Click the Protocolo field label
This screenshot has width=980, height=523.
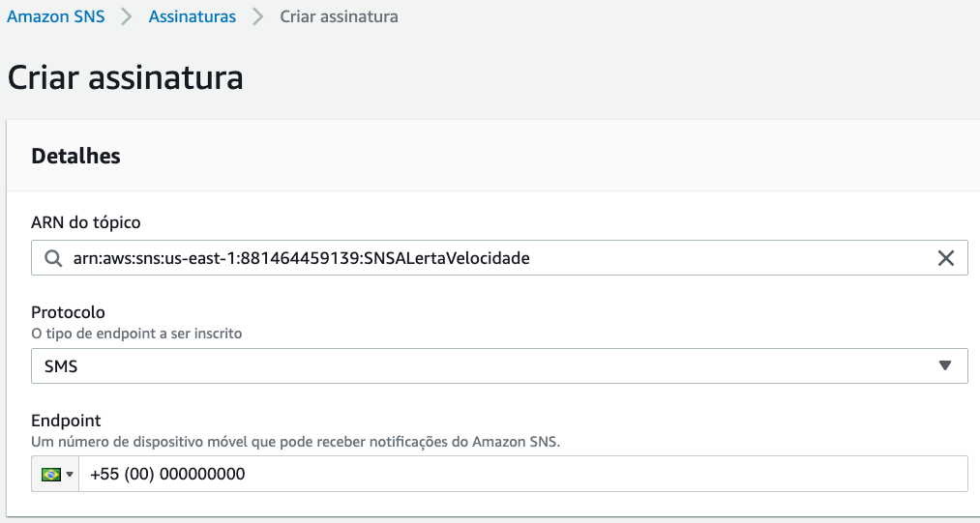68,312
